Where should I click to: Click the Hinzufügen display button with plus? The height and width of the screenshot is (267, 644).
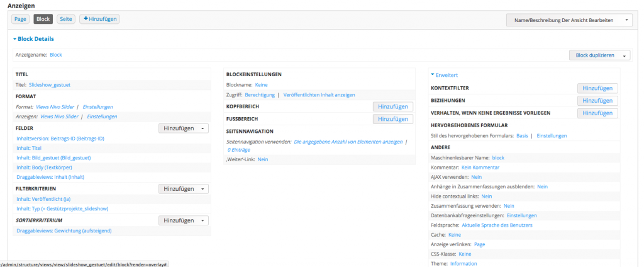tap(99, 19)
